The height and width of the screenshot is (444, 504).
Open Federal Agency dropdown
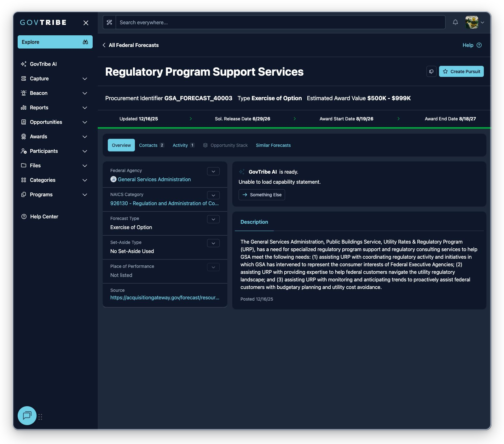[x=213, y=171]
